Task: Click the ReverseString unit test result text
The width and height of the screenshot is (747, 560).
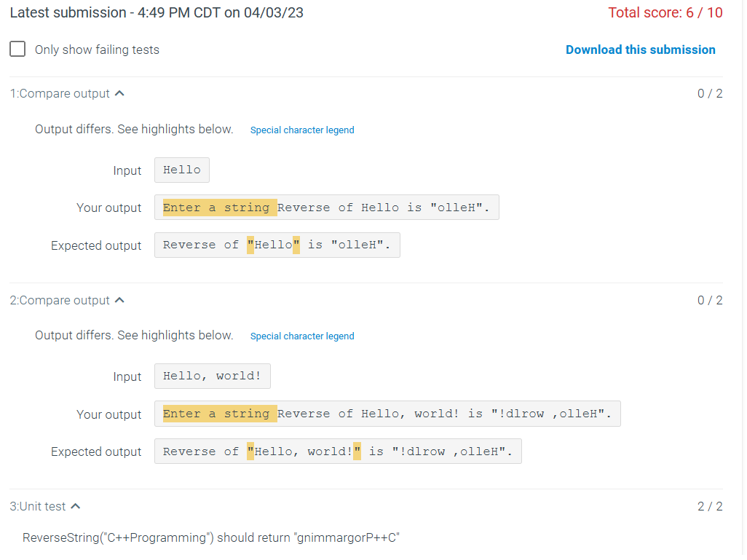Action: pyautogui.click(x=212, y=537)
